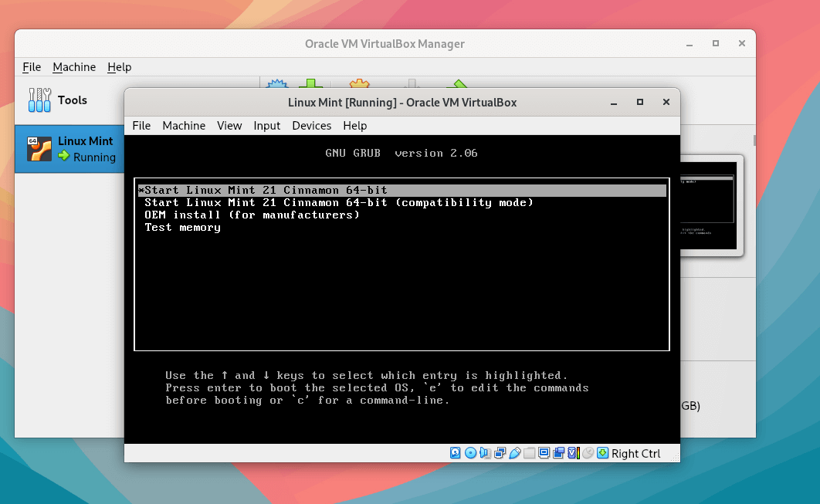Image resolution: width=820 pixels, height=504 pixels.
Task: Open the Devices menu in the VM window
Action: coord(311,126)
